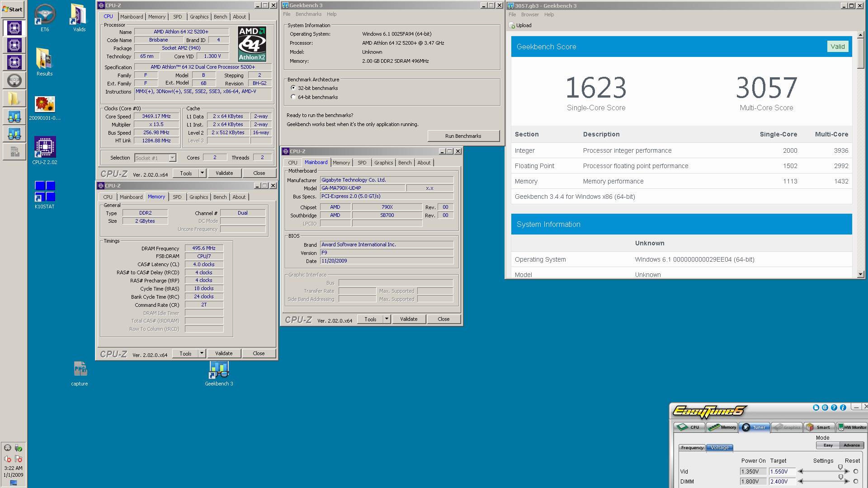The height and width of the screenshot is (488, 868).
Task: Increase Vid voltage with right arrow
Action: (x=847, y=471)
